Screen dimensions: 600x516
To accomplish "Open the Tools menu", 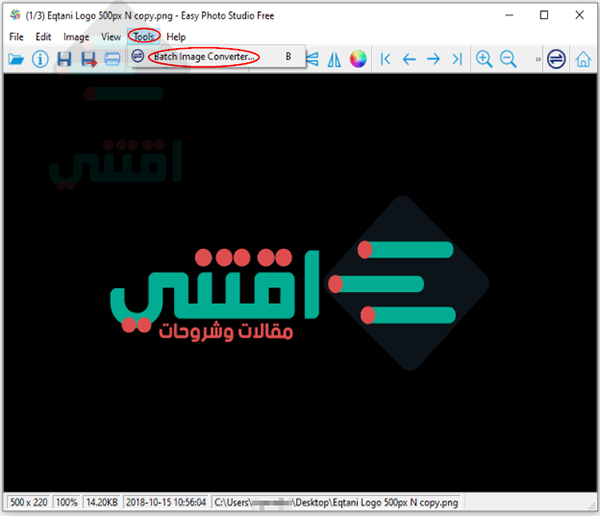I will coord(144,37).
